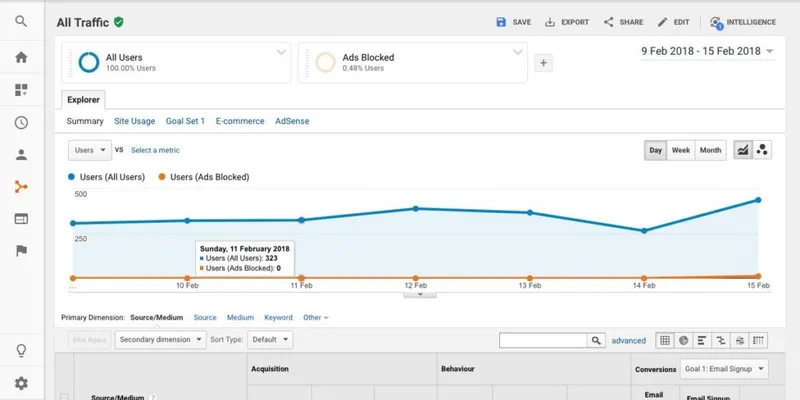Open the search icon in sidebar
Image resolution: width=800 pixels, height=400 pixels.
[21, 21]
